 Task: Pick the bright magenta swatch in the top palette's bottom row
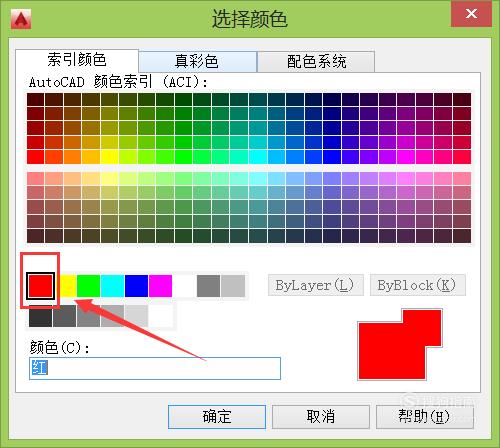(406, 157)
